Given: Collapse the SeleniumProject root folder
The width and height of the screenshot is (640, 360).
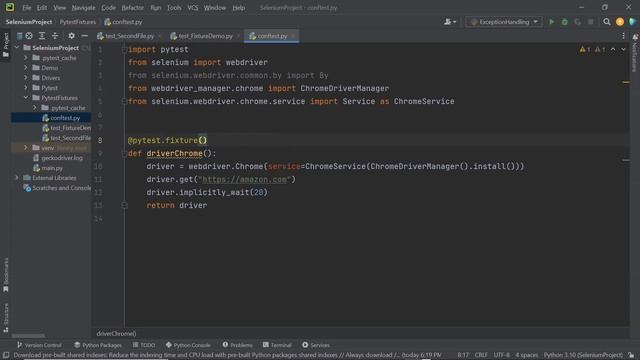Looking at the screenshot, I should (x=17, y=48).
